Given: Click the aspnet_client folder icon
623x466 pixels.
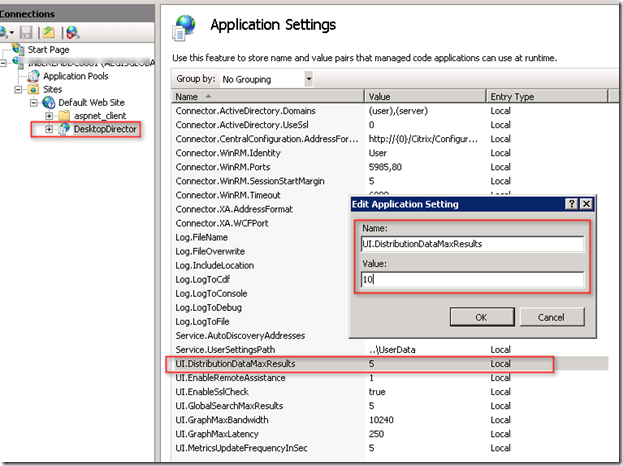Looking at the screenshot, I should (64, 116).
